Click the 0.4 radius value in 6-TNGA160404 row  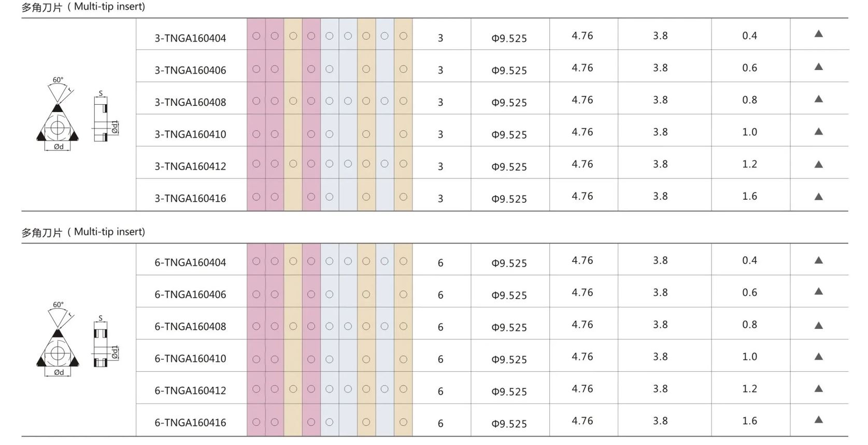click(x=749, y=260)
